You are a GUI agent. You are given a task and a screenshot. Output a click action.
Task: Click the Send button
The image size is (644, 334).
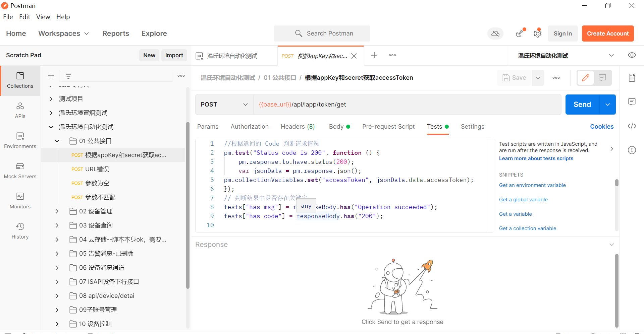click(x=582, y=105)
